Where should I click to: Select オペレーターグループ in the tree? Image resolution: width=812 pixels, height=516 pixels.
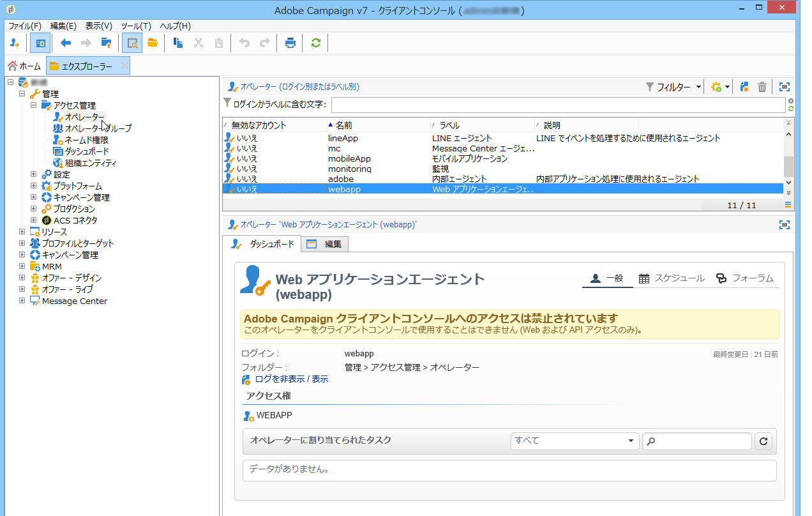tap(98, 128)
